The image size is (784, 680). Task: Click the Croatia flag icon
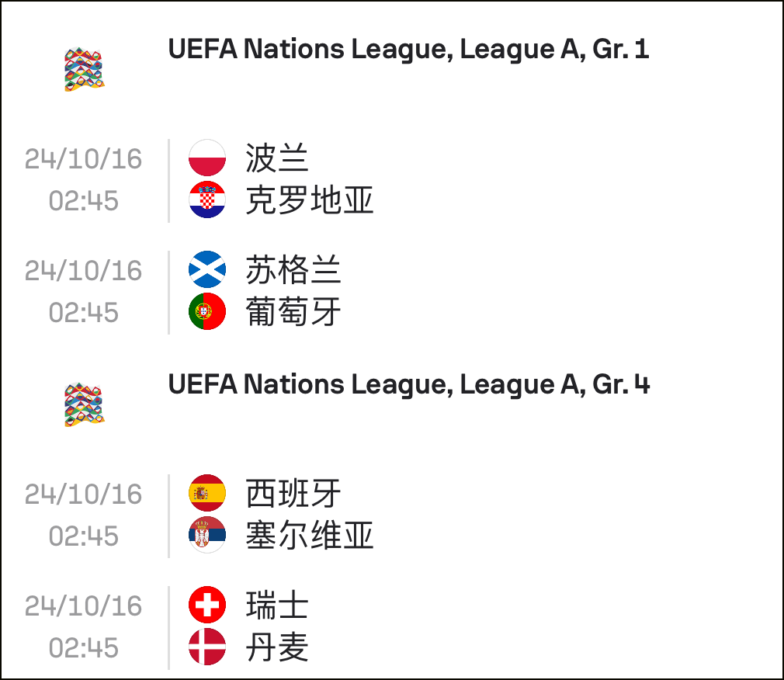[x=207, y=199]
